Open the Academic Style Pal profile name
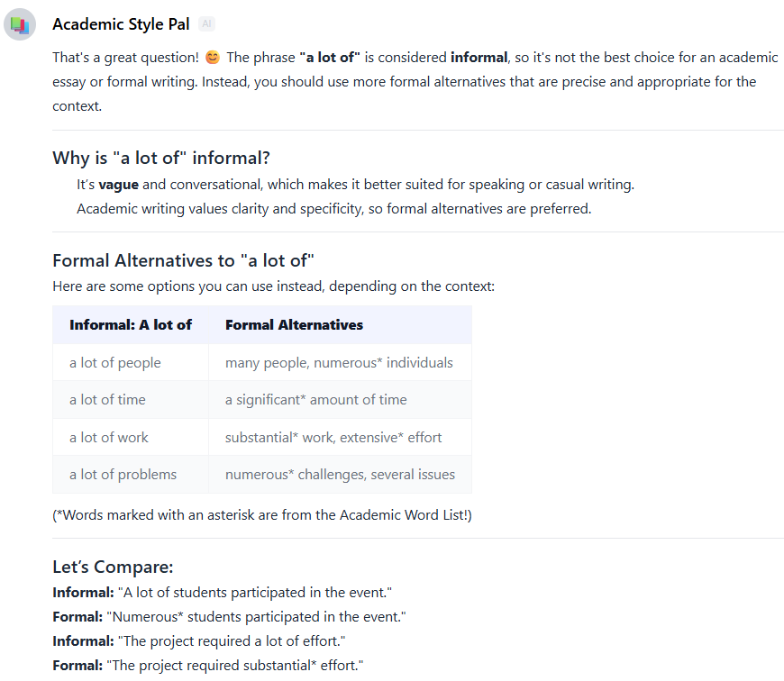784x681 pixels. tap(121, 24)
